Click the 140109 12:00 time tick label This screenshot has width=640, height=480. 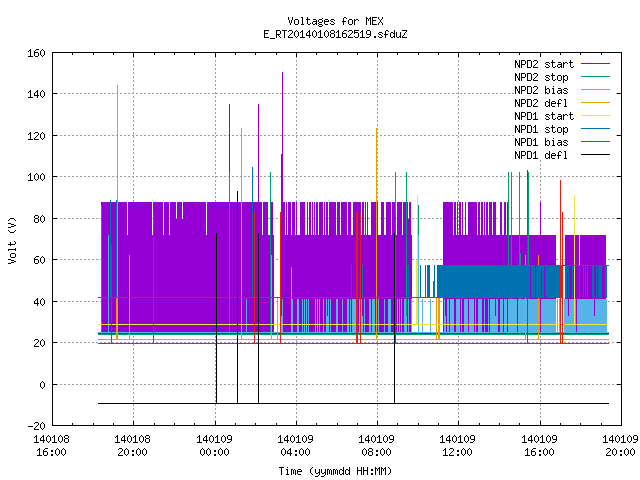coord(458,446)
